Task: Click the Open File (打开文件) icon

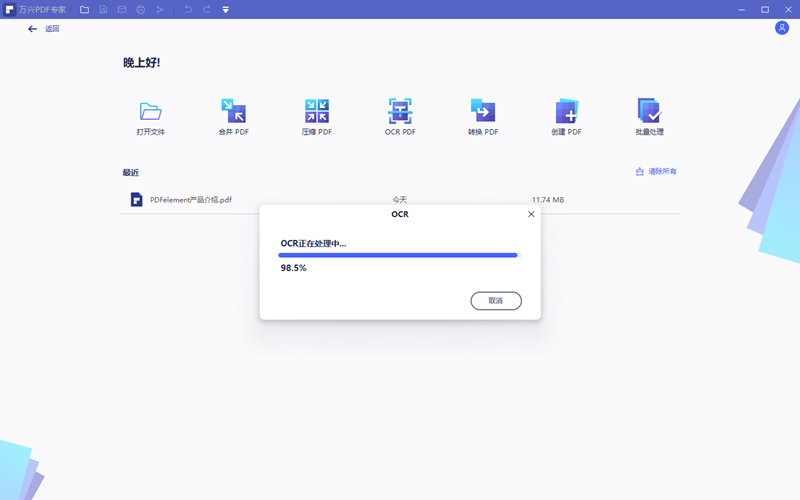Action: [x=151, y=111]
